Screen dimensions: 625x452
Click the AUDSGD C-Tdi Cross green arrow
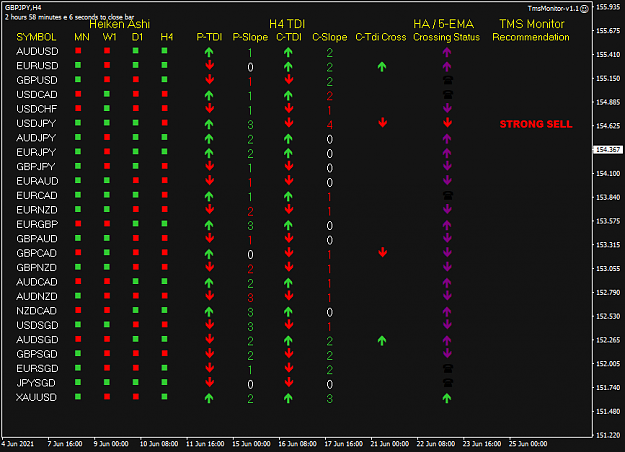pos(382,340)
